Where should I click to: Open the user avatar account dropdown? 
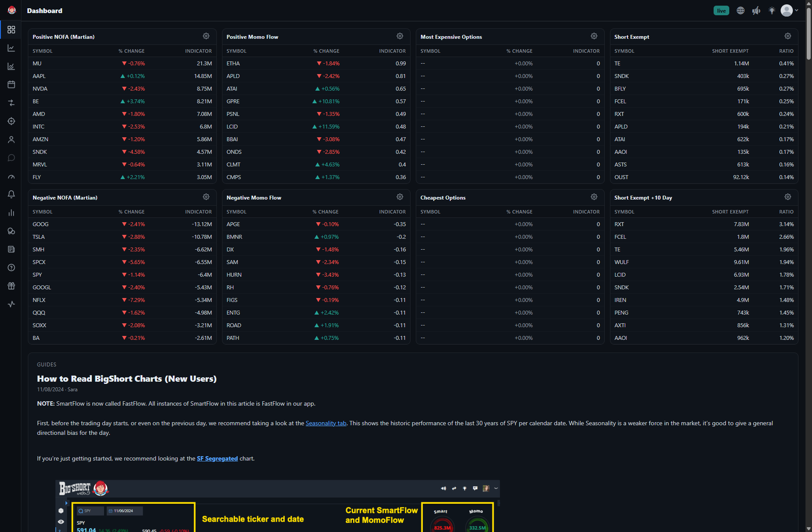tap(789, 10)
